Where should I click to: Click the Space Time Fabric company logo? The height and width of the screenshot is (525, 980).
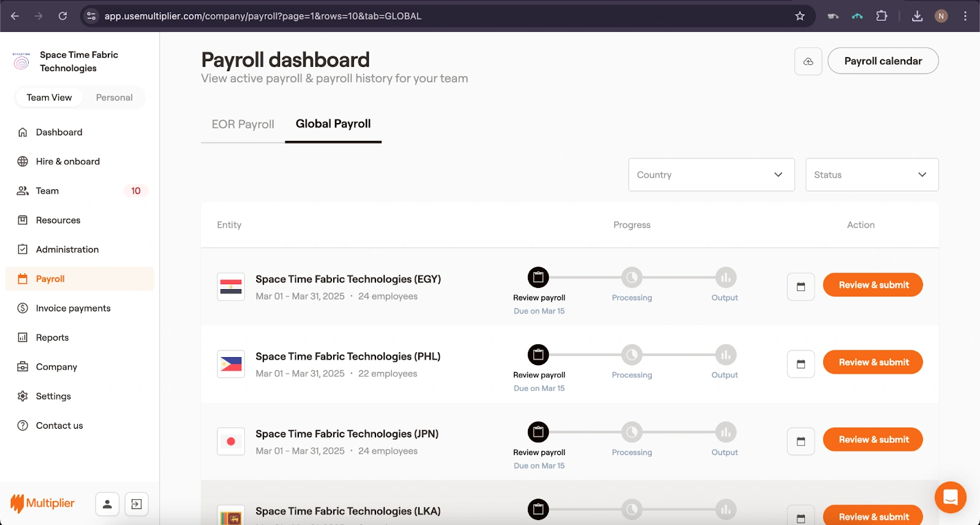click(21, 61)
